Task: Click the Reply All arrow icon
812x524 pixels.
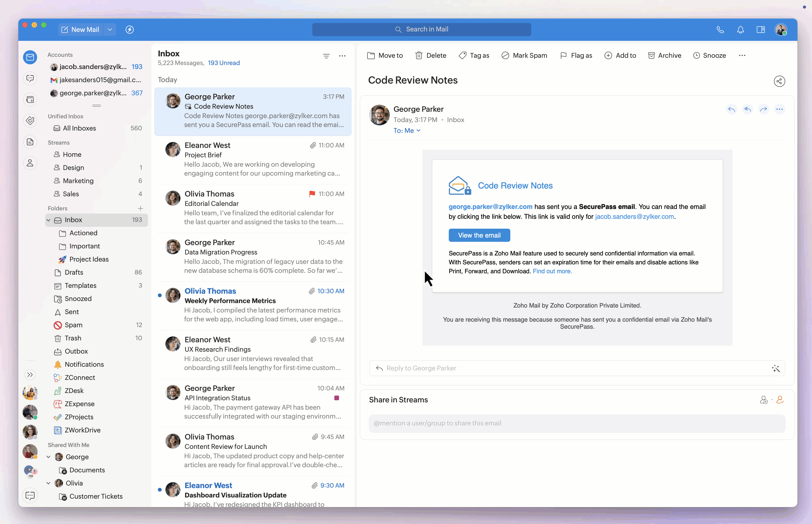Action: point(747,109)
